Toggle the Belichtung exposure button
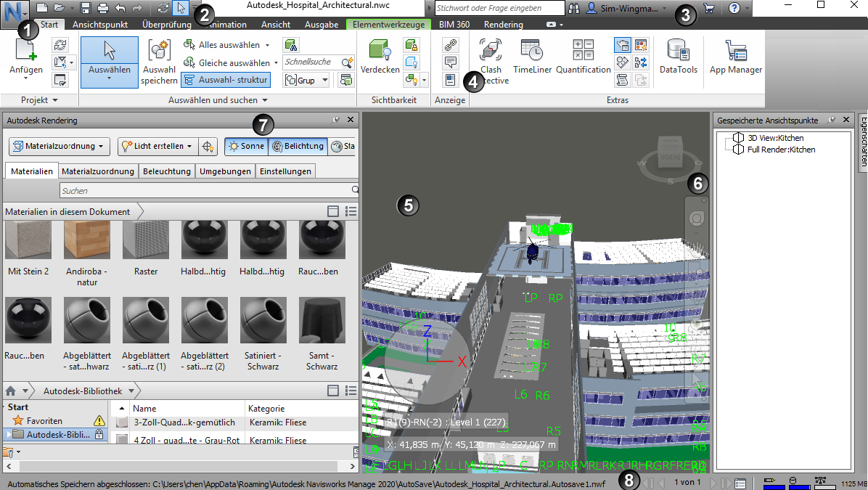The height and width of the screenshot is (490, 868). (x=298, y=146)
